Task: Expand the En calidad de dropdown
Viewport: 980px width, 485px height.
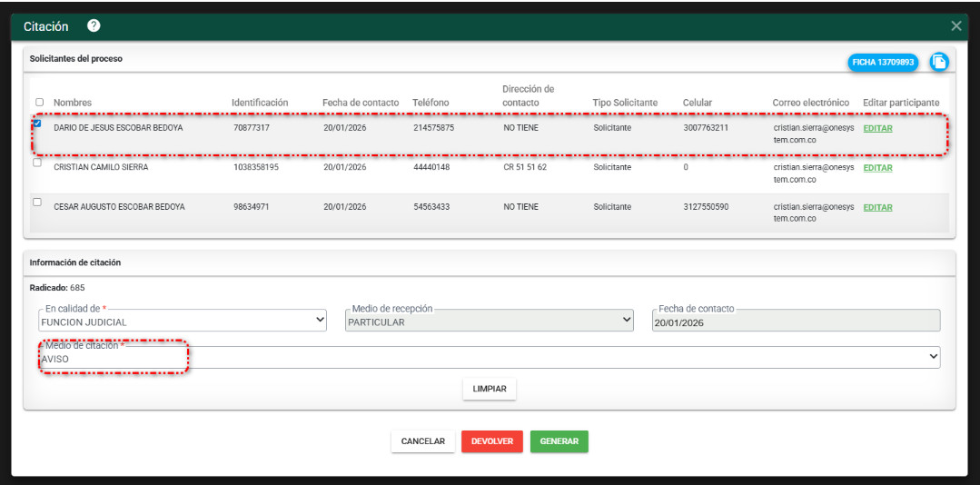Action: coord(182,321)
